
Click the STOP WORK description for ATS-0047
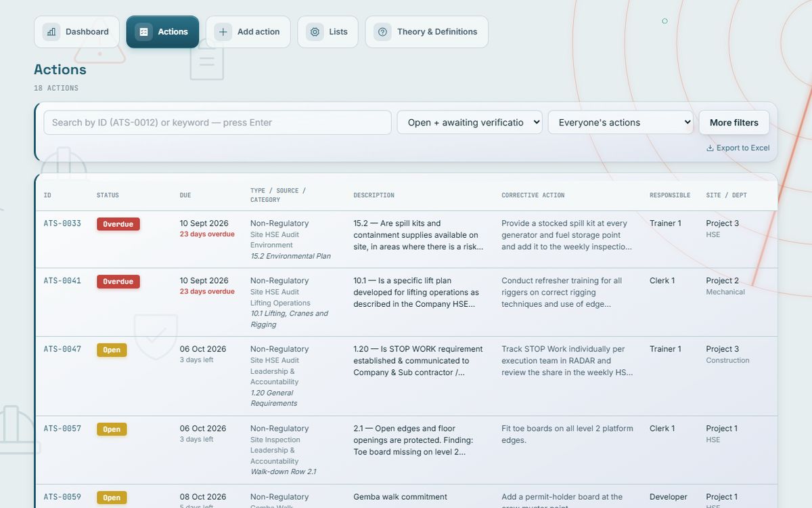pyautogui.click(x=418, y=361)
